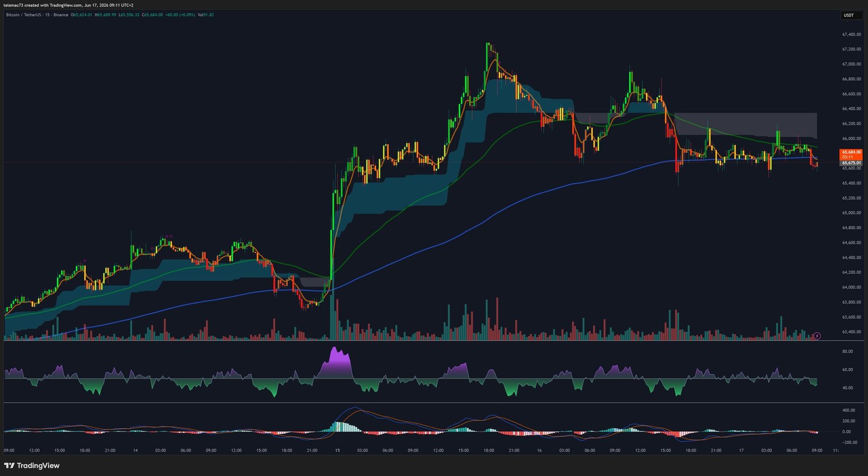Click the change value +60.00 (+0.09%)

tap(180, 15)
